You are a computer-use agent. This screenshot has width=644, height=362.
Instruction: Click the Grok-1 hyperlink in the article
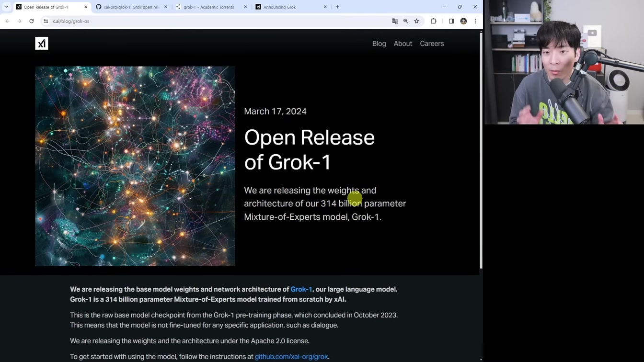pos(301,289)
